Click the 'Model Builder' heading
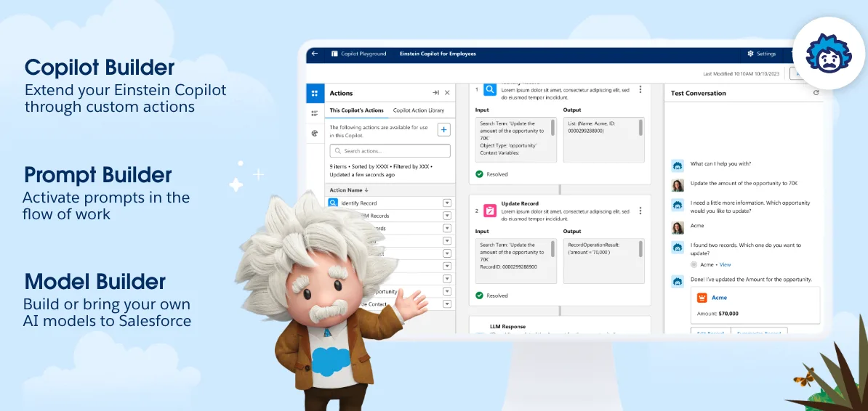 pyautogui.click(x=95, y=282)
